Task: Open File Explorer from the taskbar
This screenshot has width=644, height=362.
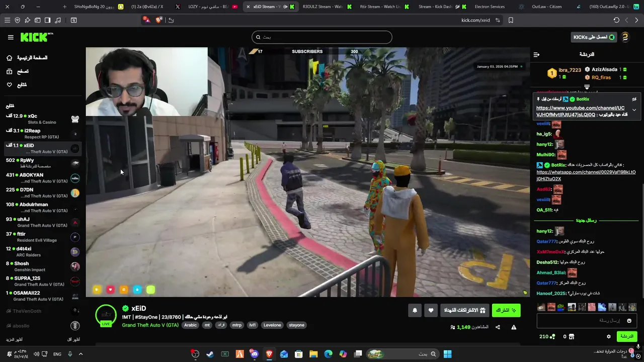Action: tap(313, 354)
